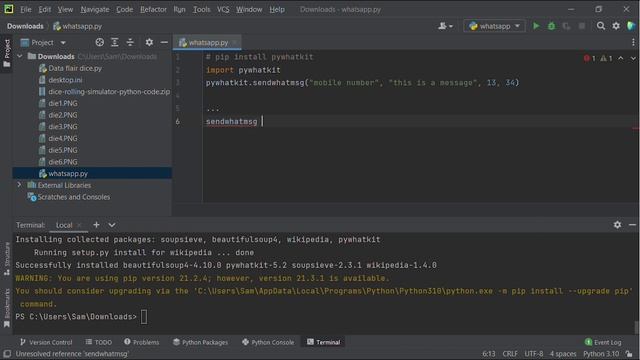Viewport: 640px width, 360px height.
Task: Expand all in Project panel
Action: click(x=115, y=42)
